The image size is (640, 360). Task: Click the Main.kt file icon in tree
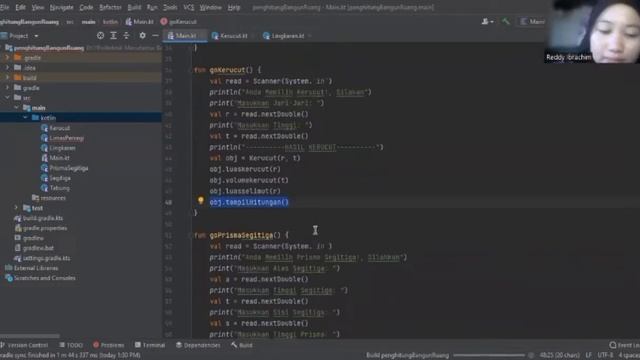(44, 158)
